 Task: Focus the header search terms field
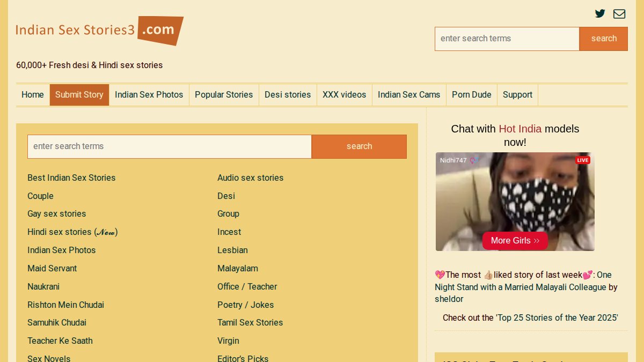507,39
